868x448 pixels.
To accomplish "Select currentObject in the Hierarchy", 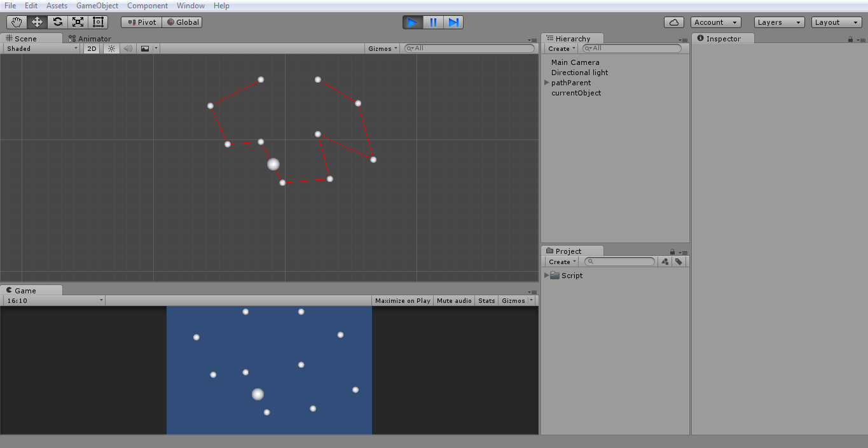I will coord(575,93).
